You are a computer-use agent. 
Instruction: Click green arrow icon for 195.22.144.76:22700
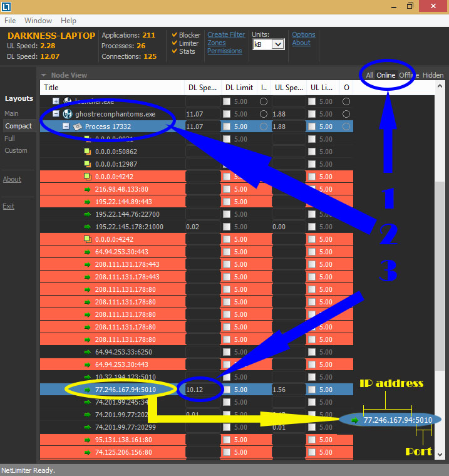point(88,214)
